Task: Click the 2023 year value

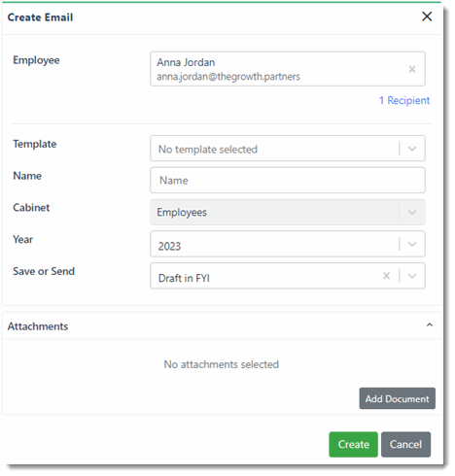Action: [169, 247]
